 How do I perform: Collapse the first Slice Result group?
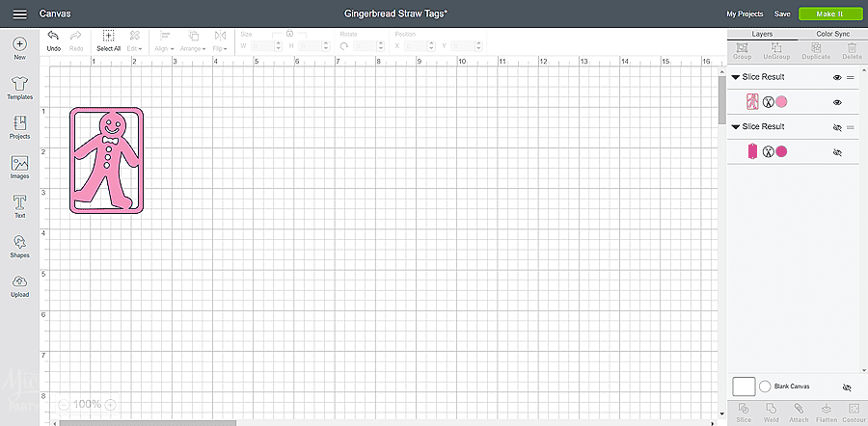736,77
